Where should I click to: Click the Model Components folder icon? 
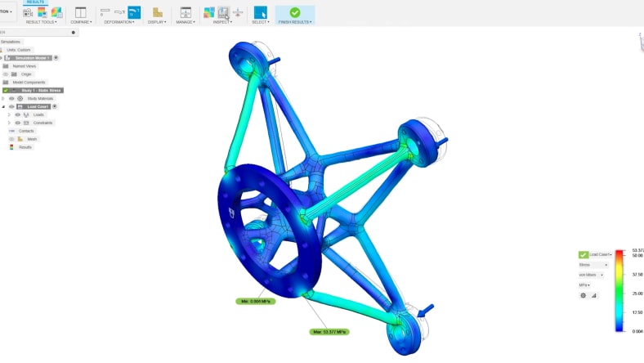[6, 83]
